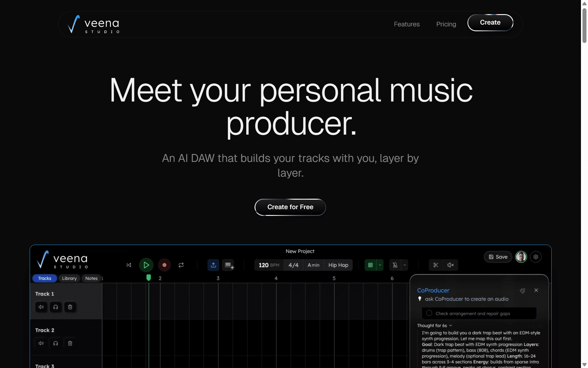Open the 4/4 time signature selector
This screenshot has width=588, height=368.
click(x=293, y=265)
